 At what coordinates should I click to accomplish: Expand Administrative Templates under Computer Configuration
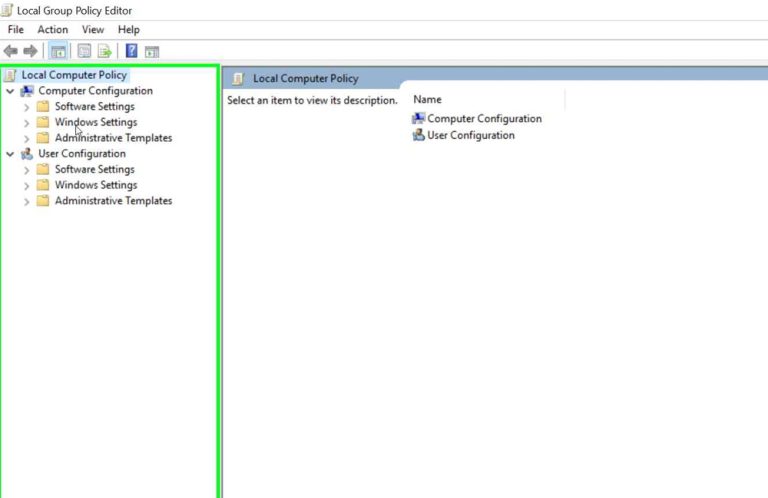point(27,138)
